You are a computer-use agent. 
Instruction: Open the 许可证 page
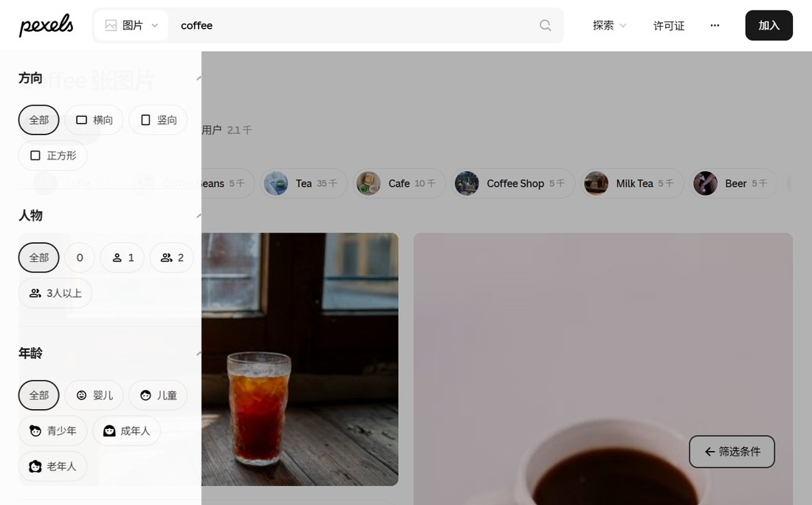point(669,25)
